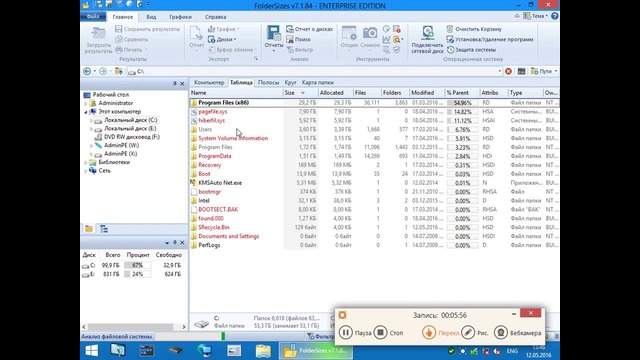The width and height of the screenshot is (640, 360).
Task: Click the red stop scan icon
Action: (x=509, y=71)
